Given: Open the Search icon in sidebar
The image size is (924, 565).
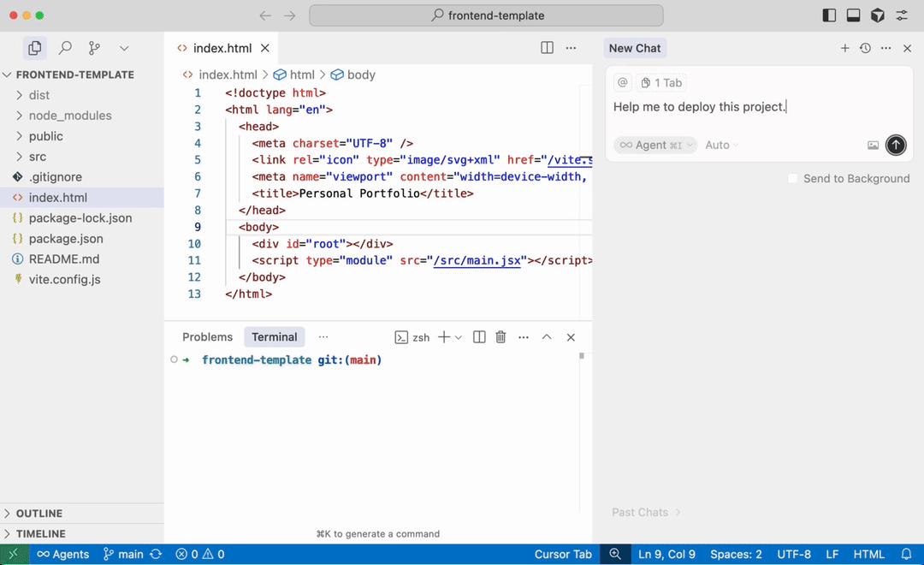Looking at the screenshot, I should [x=65, y=49].
